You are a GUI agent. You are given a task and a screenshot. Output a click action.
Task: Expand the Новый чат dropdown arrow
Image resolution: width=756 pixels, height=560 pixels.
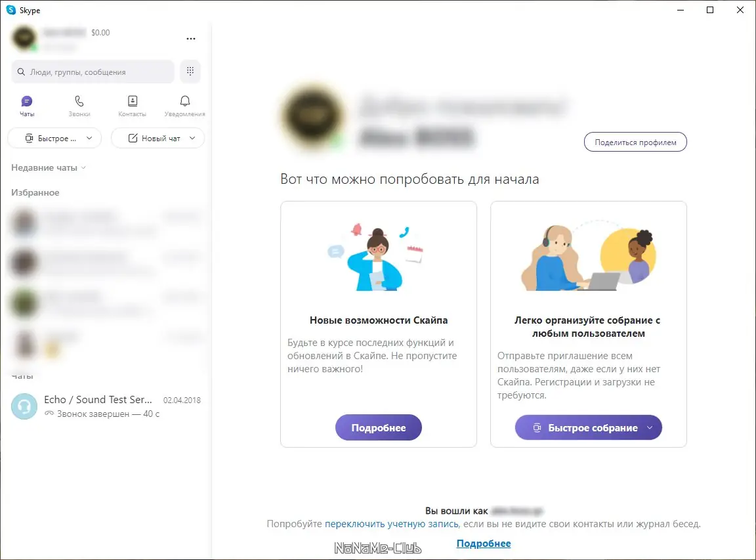[x=192, y=139]
